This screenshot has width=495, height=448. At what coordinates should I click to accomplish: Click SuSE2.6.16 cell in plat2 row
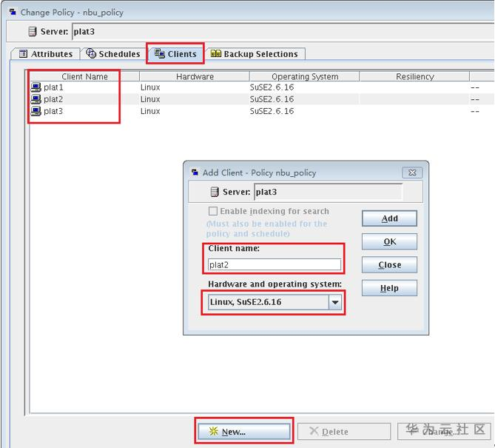(x=272, y=99)
